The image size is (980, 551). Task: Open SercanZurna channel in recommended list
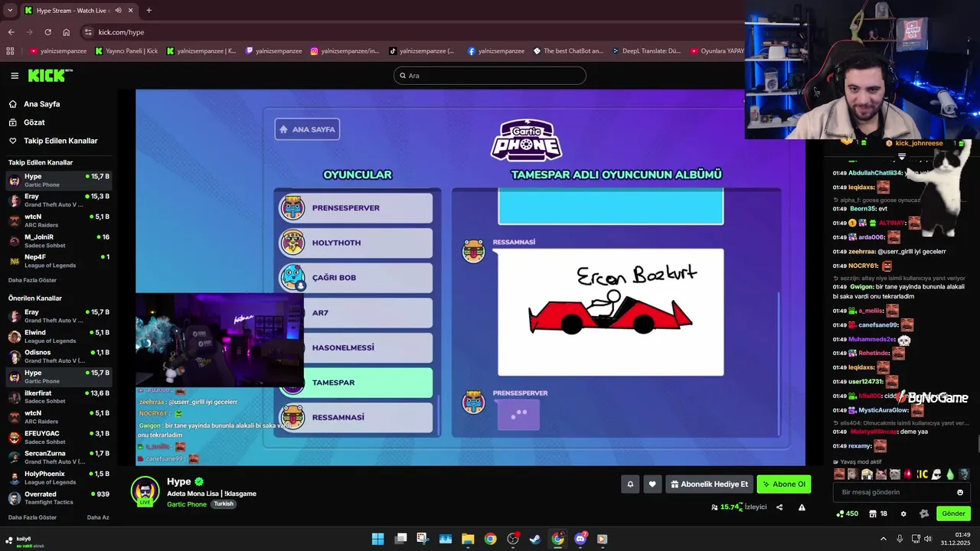(x=58, y=457)
